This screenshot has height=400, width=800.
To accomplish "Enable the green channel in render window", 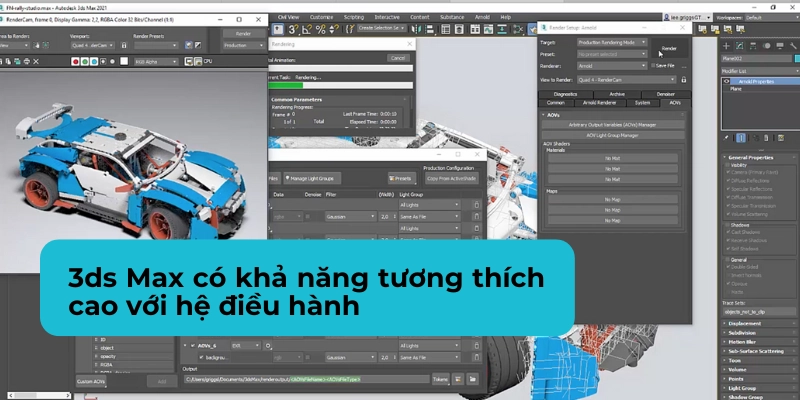I will (85, 62).
